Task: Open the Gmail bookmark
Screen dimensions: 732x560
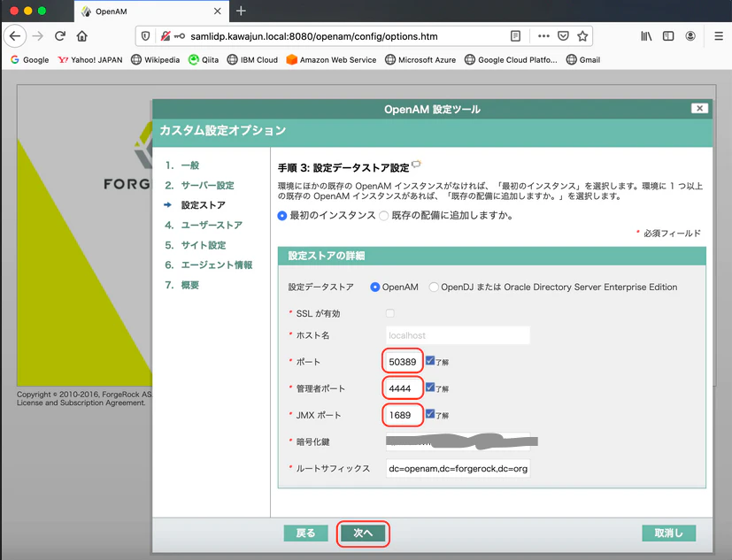Action: pos(583,60)
